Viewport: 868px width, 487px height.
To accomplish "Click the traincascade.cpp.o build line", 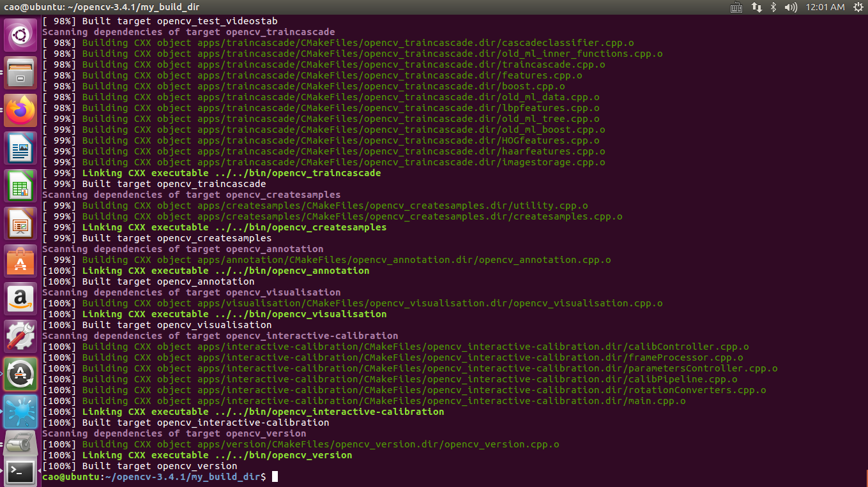I will (x=324, y=64).
